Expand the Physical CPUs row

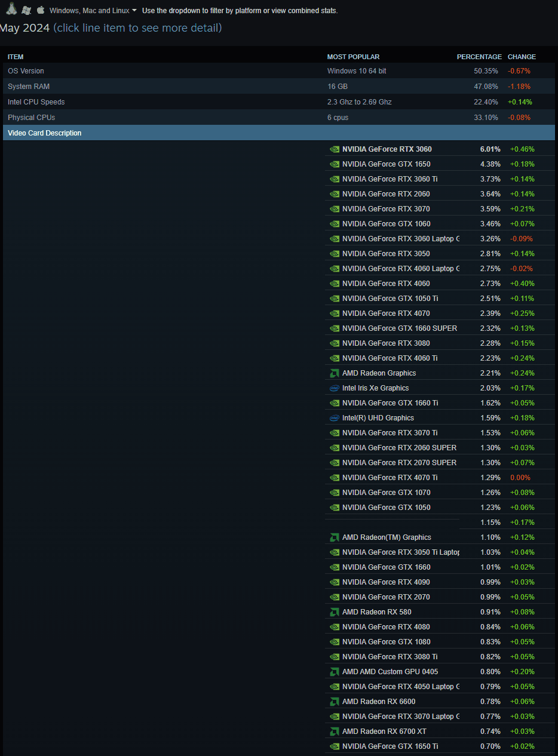pos(279,118)
